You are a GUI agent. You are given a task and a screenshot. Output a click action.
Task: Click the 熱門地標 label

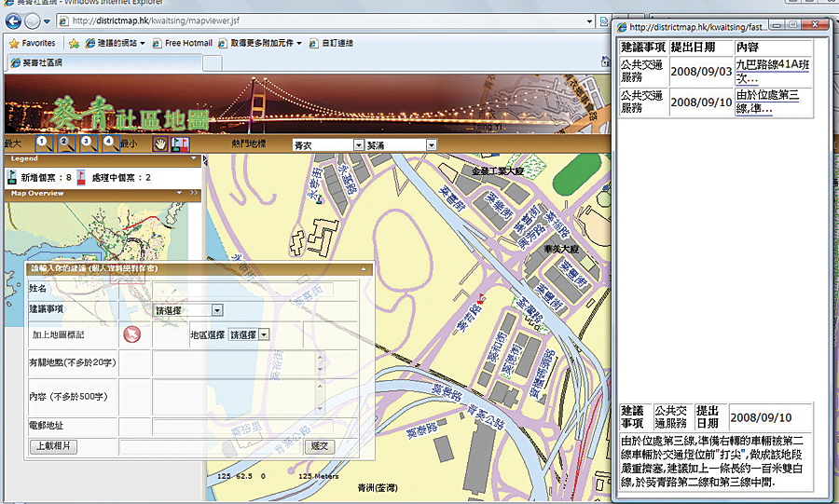click(249, 143)
